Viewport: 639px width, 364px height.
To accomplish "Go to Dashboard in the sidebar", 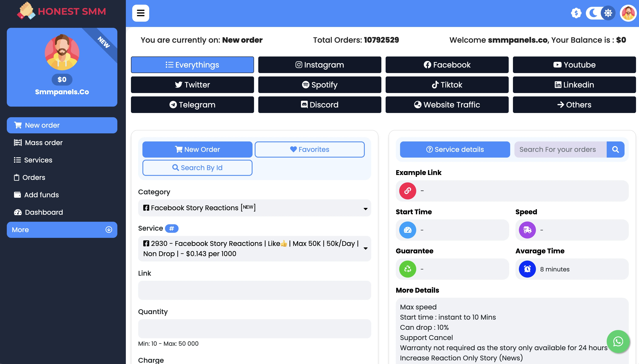I will (62, 212).
